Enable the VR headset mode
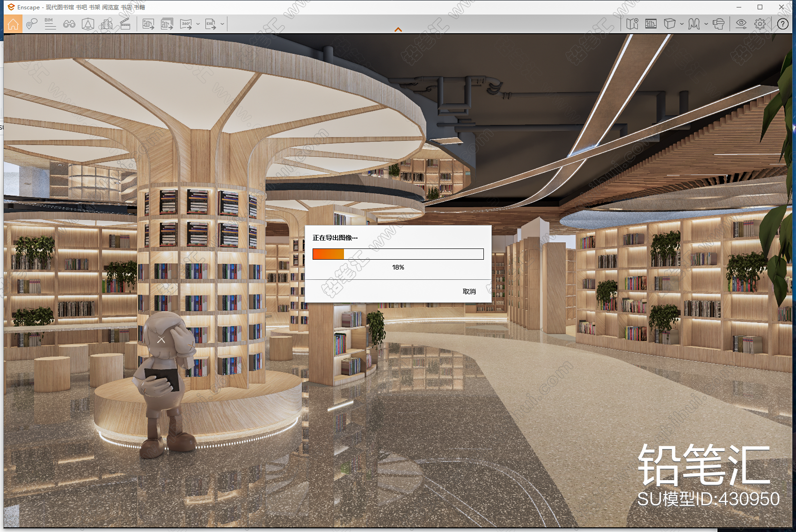The image size is (796, 532). [x=718, y=24]
